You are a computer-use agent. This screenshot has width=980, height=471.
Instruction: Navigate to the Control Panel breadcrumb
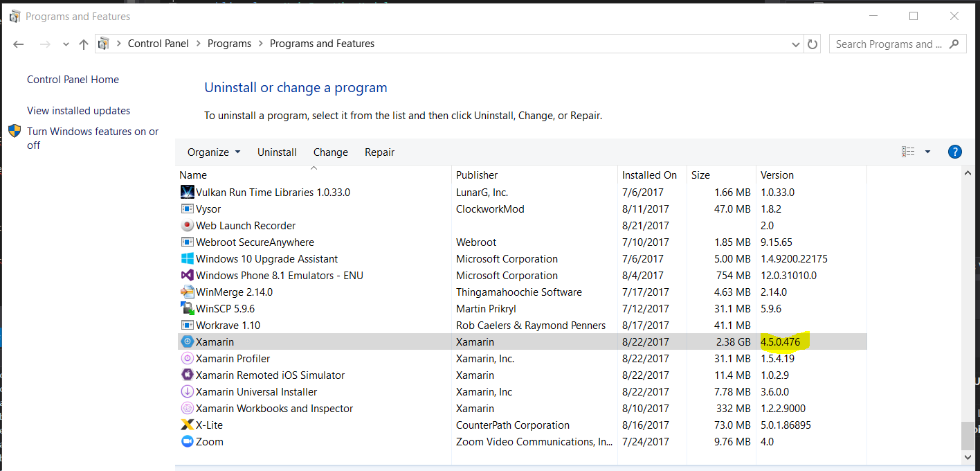(x=158, y=44)
